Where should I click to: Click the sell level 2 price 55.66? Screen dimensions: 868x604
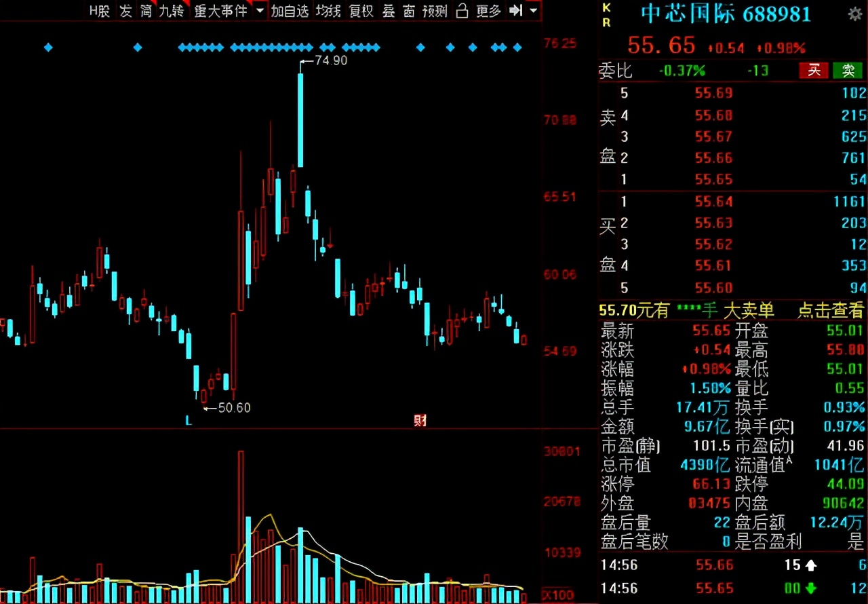714,157
